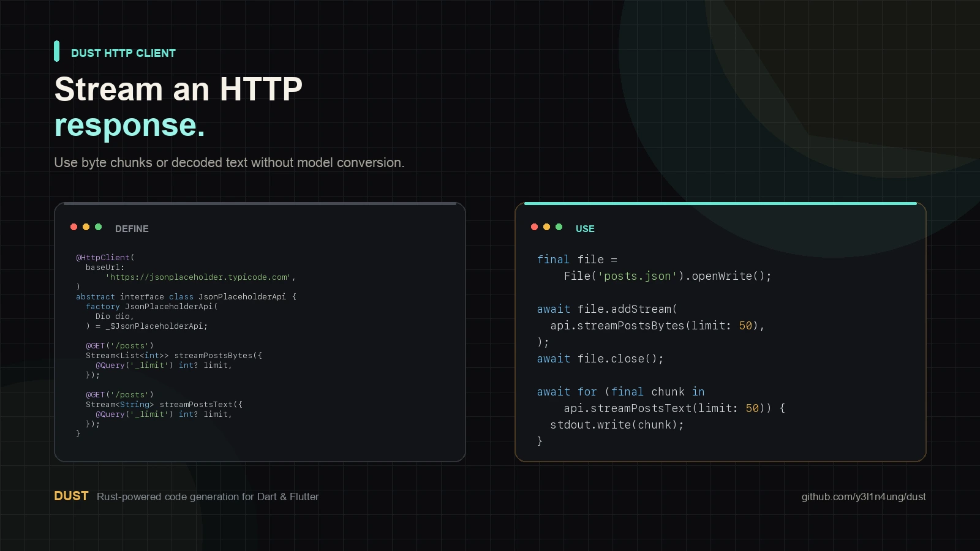Click the "File('posts.json').openWrite();" line
The width and height of the screenshot is (980, 551).
coord(668,276)
